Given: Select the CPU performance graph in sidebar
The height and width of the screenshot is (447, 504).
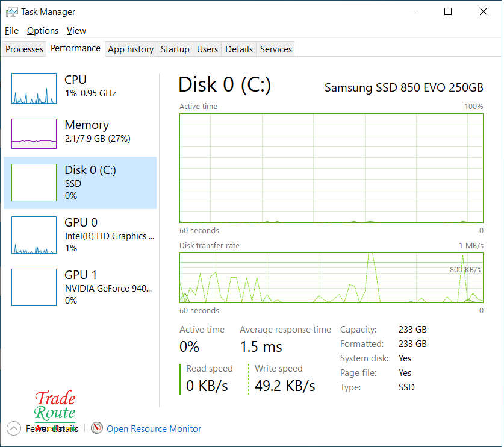Looking at the screenshot, I should click(x=33, y=88).
